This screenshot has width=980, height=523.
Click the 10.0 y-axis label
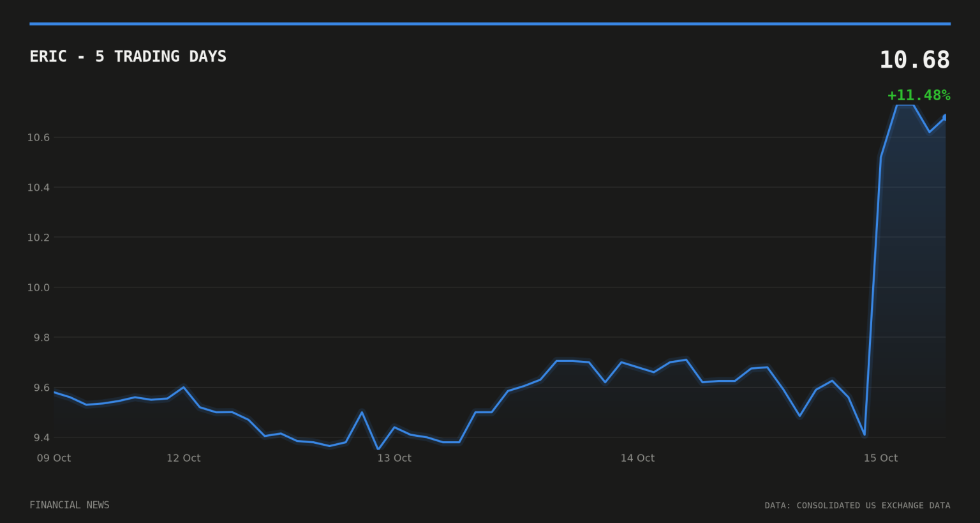38,287
